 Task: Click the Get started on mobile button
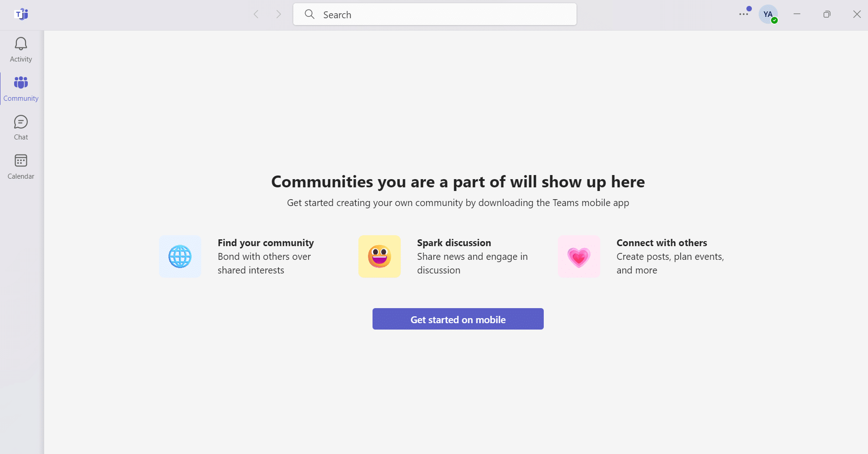(x=458, y=319)
